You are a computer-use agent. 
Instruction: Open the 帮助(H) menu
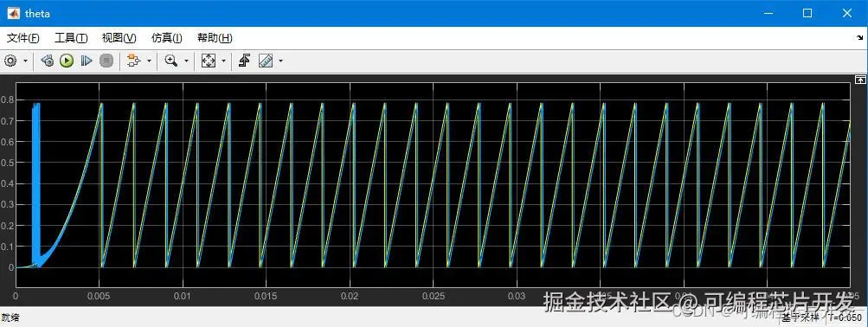tap(215, 38)
